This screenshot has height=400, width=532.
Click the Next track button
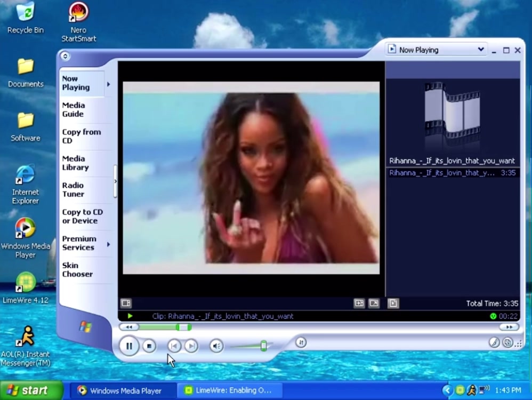click(x=191, y=346)
